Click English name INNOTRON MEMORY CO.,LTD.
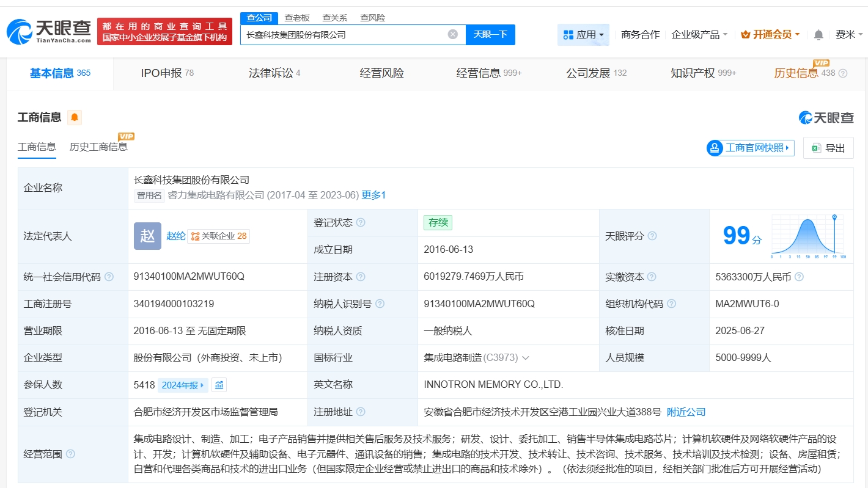This screenshot has height=488, width=868. 493,385
